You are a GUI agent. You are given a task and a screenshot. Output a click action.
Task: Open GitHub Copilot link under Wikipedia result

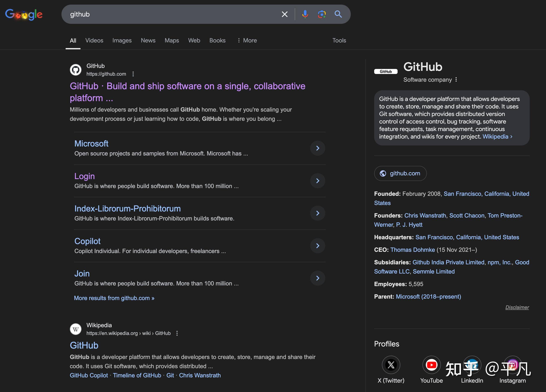(89, 375)
